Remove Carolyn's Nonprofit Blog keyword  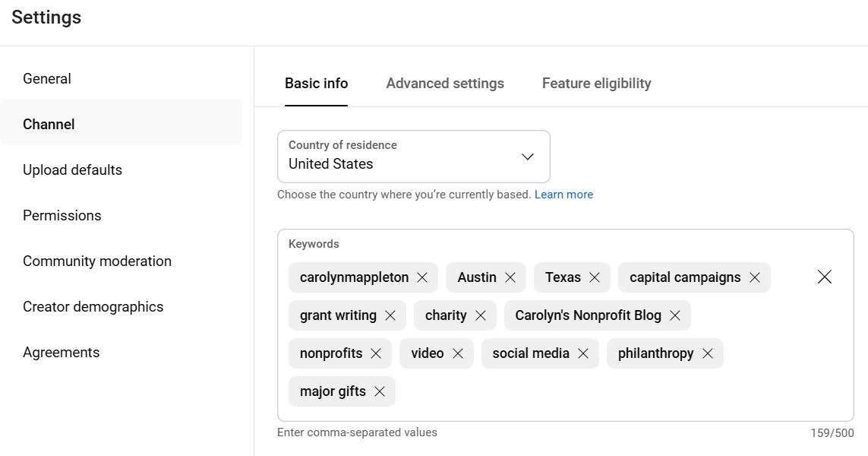675,315
